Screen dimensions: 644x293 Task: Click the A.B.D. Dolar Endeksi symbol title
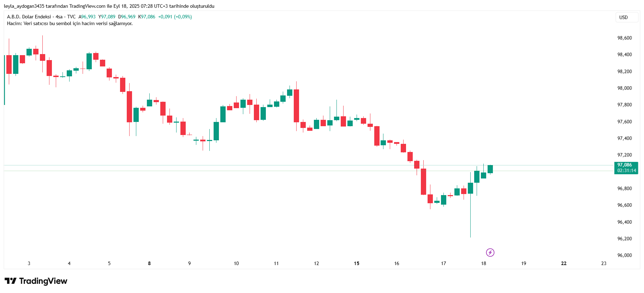tap(29, 17)
